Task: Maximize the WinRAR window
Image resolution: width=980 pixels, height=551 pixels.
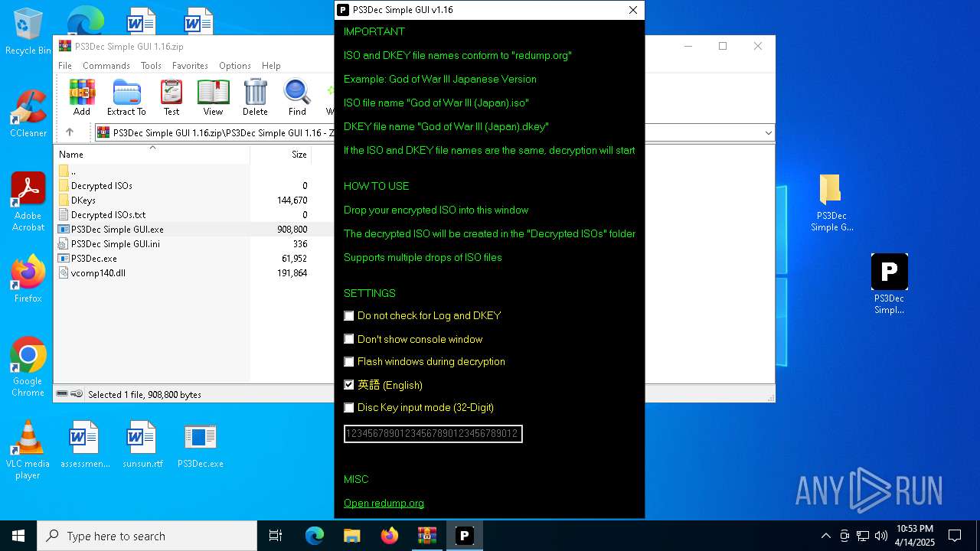Action: (723, 46)
